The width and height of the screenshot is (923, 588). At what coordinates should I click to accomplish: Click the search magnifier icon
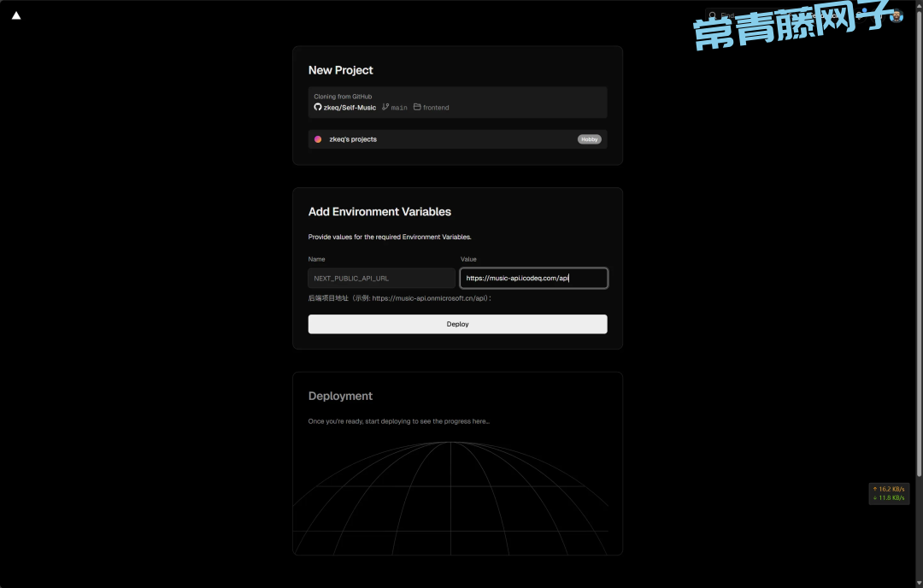713,15
